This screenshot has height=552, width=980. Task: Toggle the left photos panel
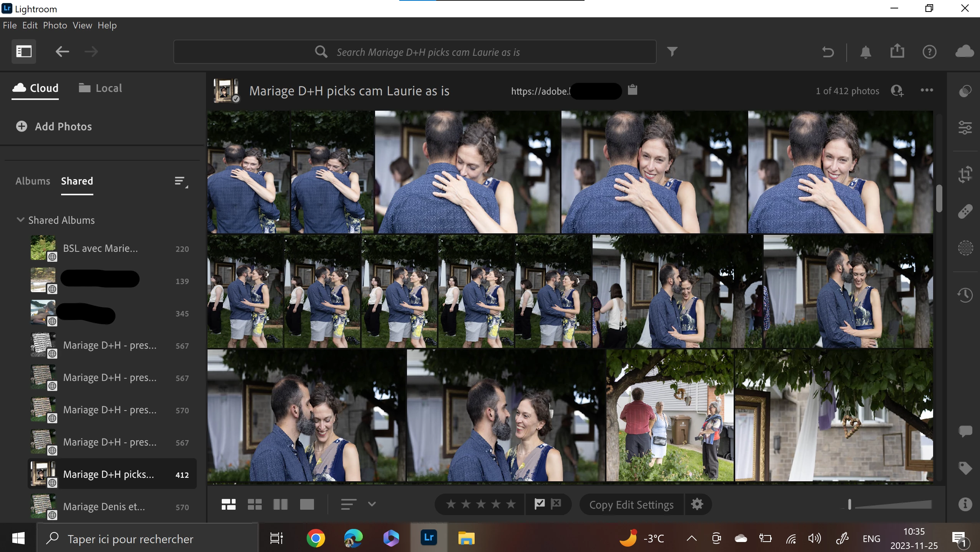coord(24,52)
